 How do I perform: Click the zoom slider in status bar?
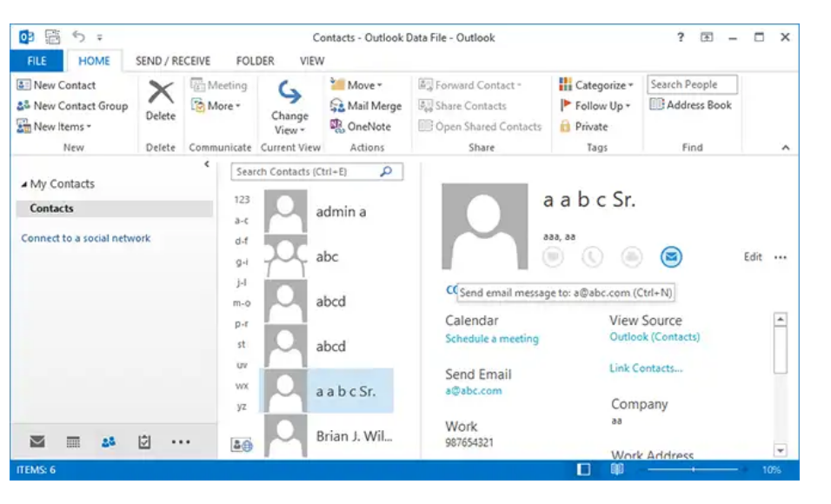(693, 469)
